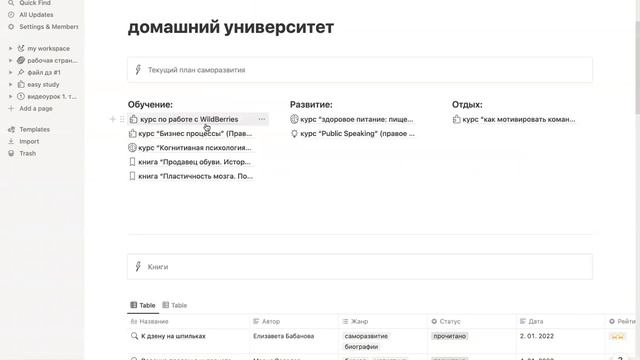The image size is (640, 360).
Task: Open Trash
Action: point(27,153)
